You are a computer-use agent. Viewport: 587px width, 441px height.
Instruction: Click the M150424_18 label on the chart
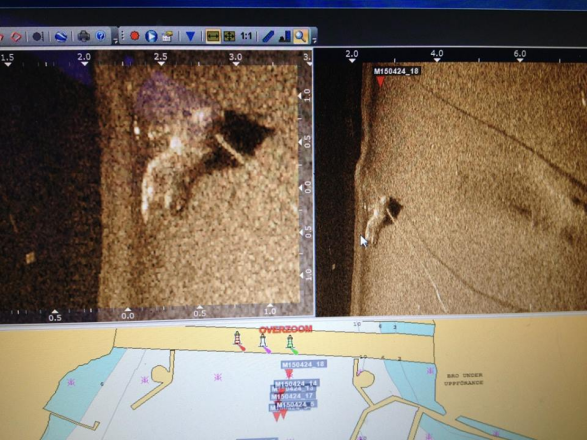[303, 364]
